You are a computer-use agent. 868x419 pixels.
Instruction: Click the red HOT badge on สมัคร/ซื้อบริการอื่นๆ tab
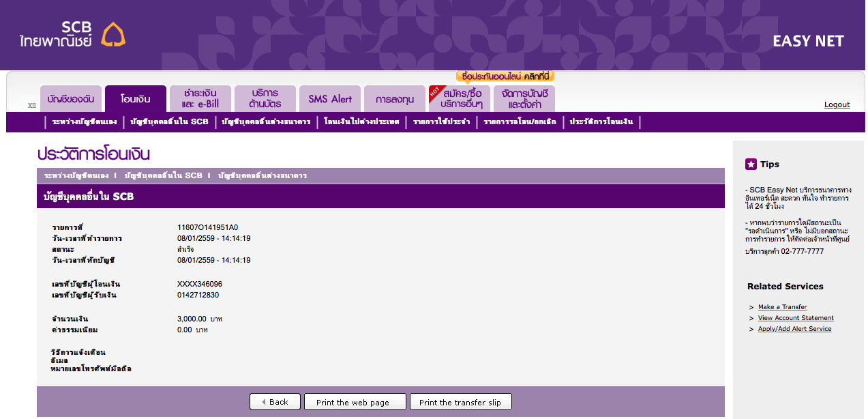click(x=436, y=92)
